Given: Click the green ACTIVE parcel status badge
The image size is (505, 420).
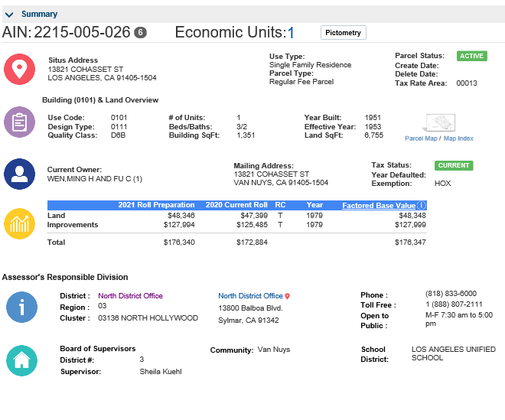Looking at the screenshot, I should (x=472, y=56).
